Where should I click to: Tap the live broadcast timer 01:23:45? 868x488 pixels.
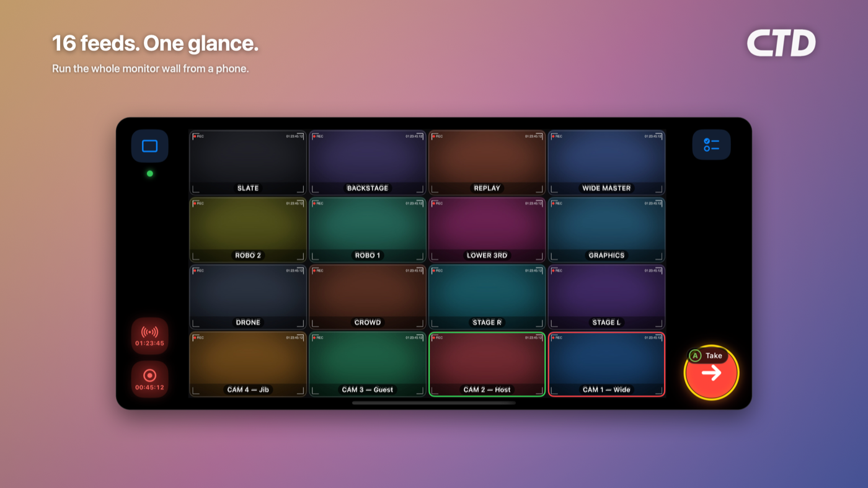pos(149,336)
